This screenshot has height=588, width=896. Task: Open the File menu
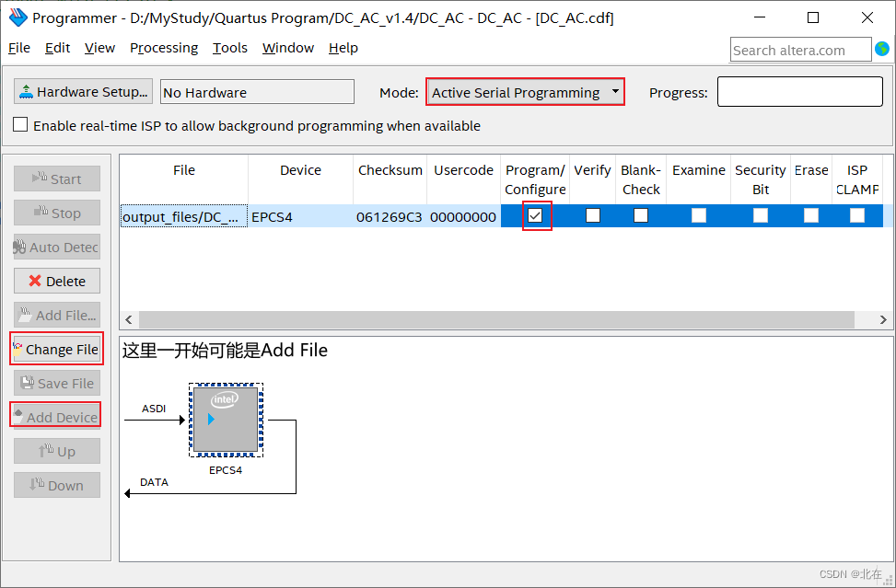(x=18, y=48)
